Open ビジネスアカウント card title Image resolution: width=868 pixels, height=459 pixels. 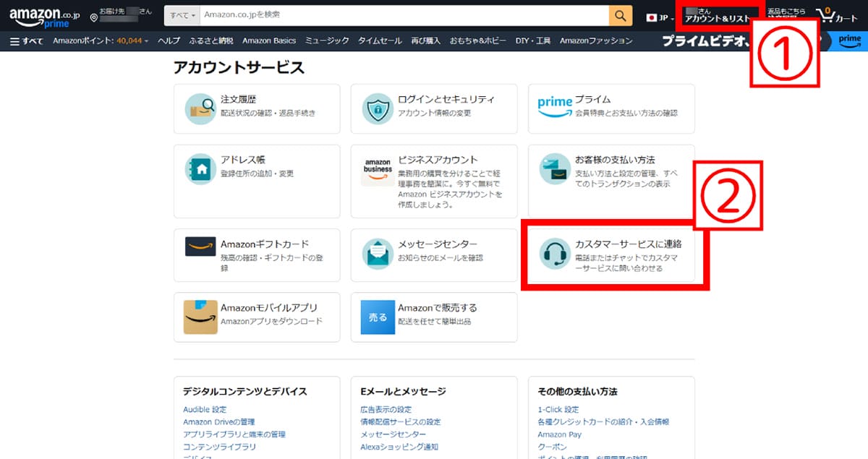pos(438,160)
